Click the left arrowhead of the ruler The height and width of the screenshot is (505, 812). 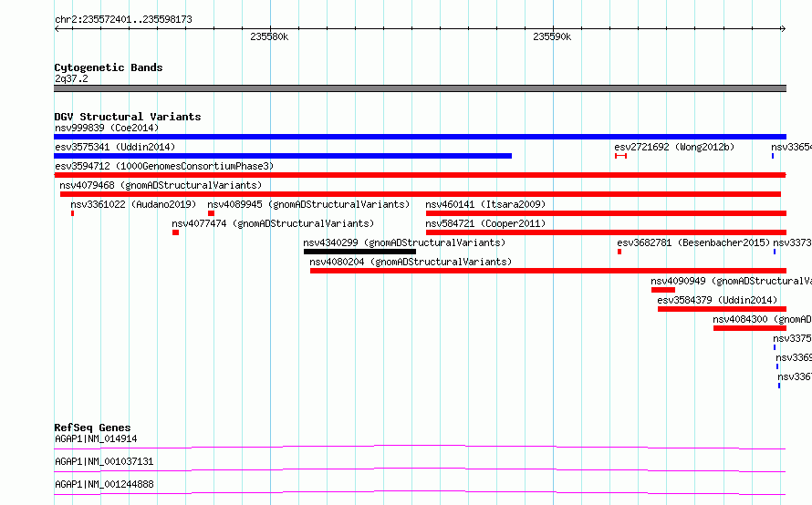[57, 28]
